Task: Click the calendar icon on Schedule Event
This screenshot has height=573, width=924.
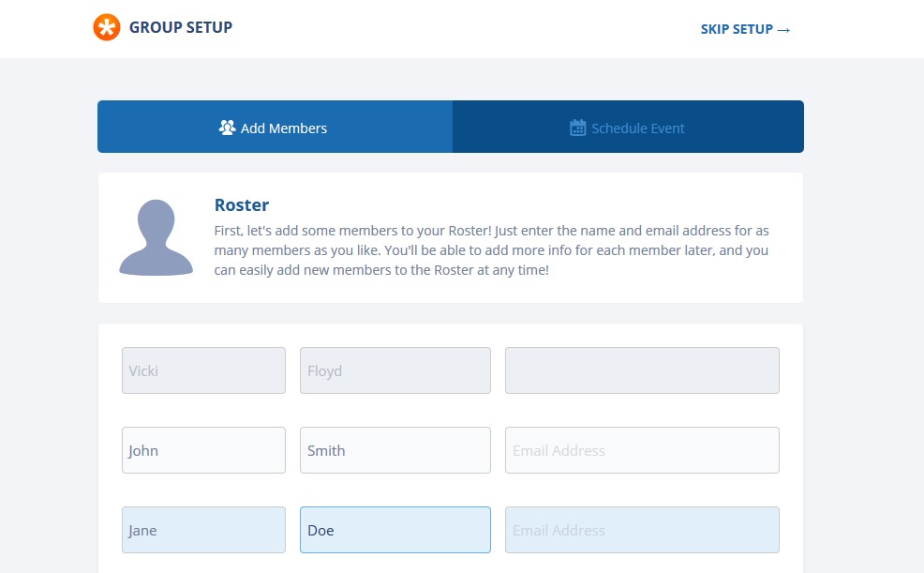Action: 578,128
